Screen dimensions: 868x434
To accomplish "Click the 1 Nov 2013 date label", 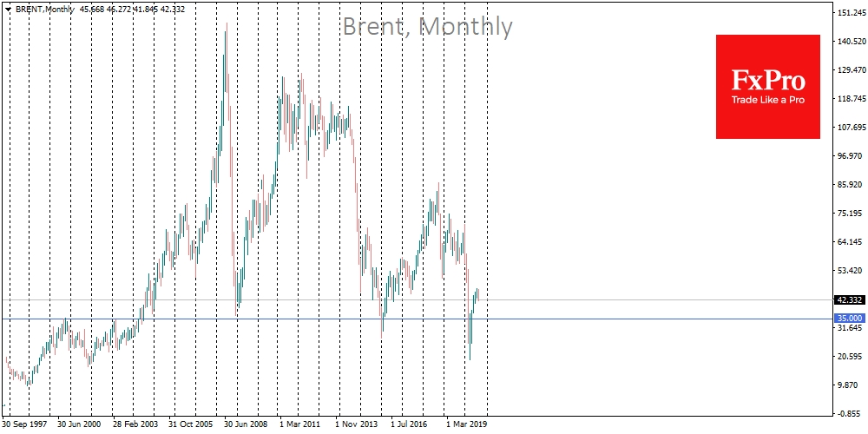I will click(357, 424).
